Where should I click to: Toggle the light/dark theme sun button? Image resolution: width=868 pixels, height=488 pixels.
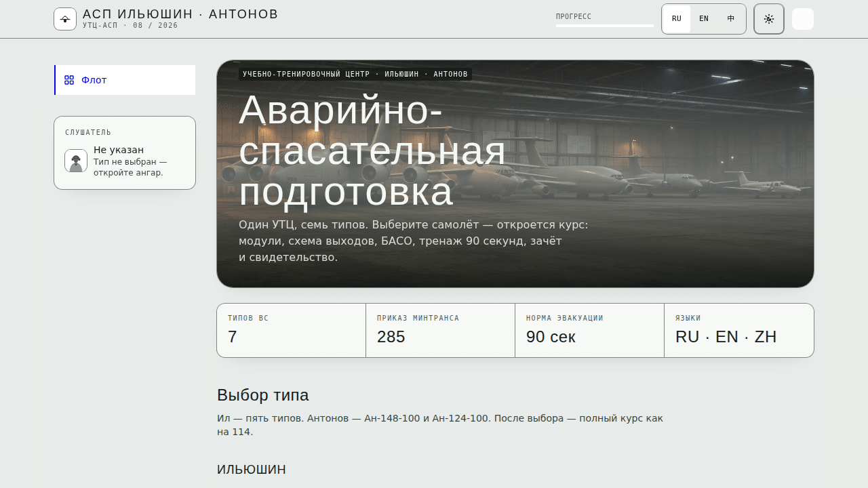click(x=769, y=19)
